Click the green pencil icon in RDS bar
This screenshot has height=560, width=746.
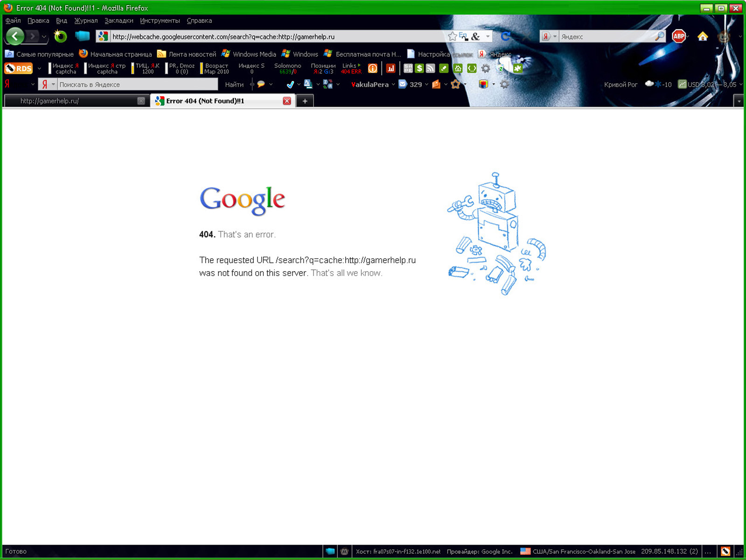click(444, 69)
